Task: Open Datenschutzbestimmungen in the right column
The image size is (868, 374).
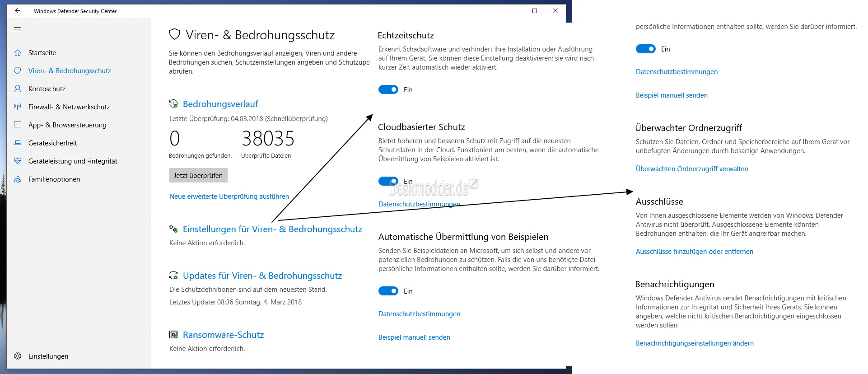Action: [677, 72]
